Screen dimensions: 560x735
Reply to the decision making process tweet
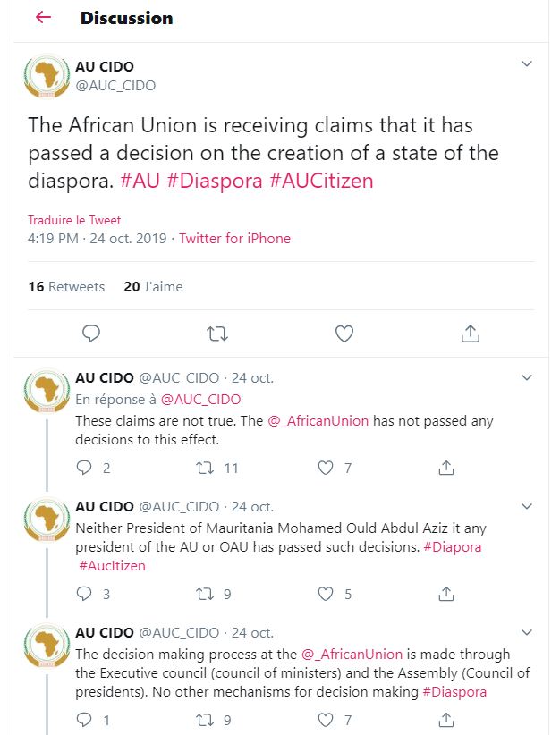[84, 719]
